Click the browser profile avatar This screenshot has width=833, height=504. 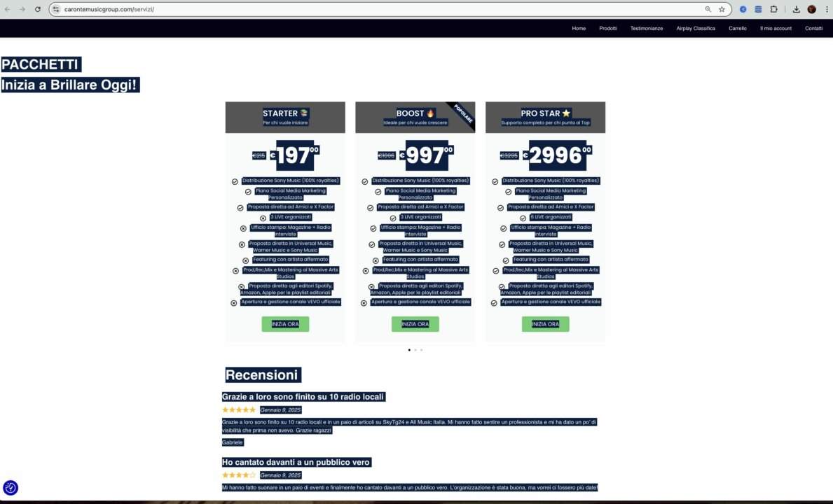click(x=811, y=9)
